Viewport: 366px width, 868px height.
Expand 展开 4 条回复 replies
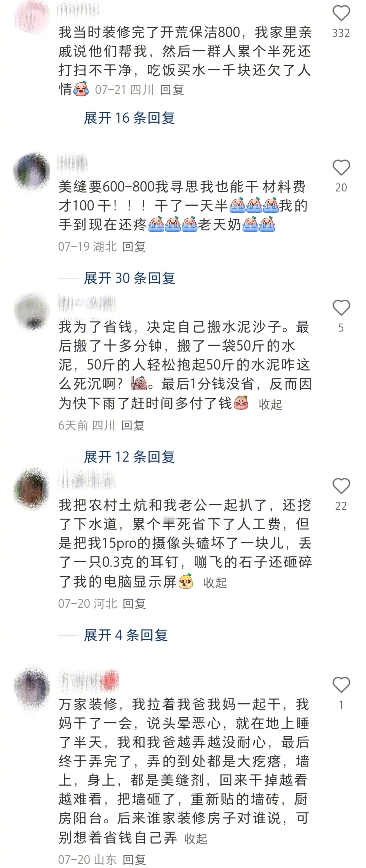point(125,635)
